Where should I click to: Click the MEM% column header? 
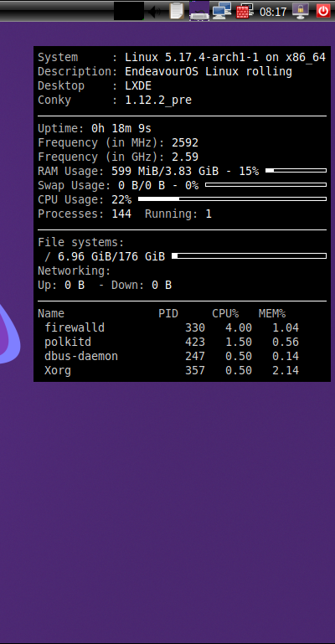272,314
